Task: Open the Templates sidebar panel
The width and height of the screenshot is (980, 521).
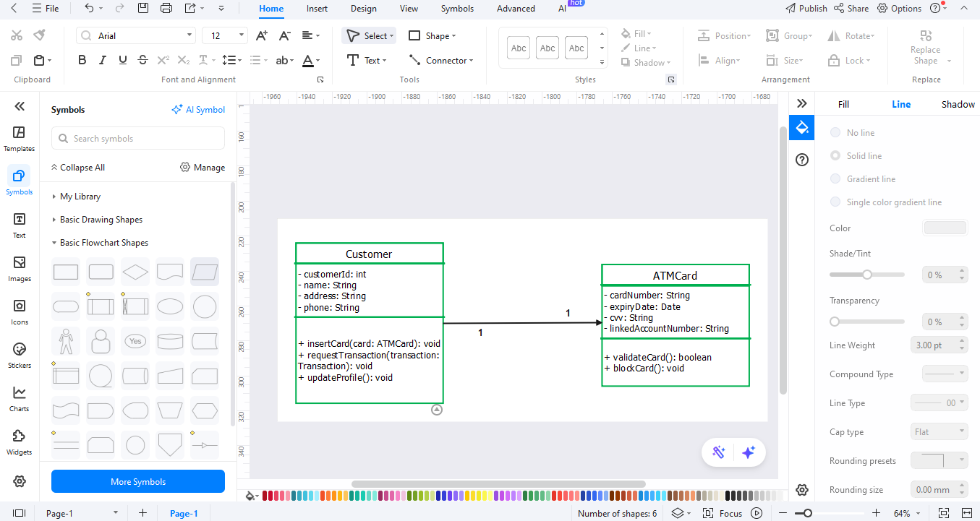Action: [20, 138]
